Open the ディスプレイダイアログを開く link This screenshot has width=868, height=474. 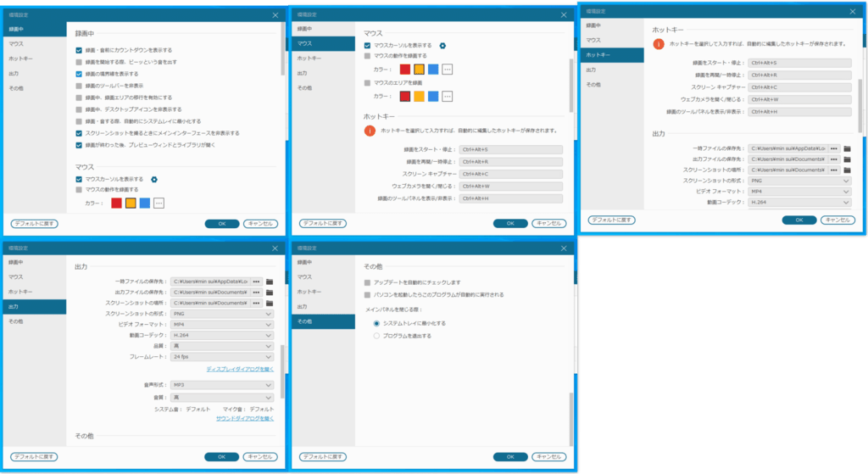pos(240,370)
